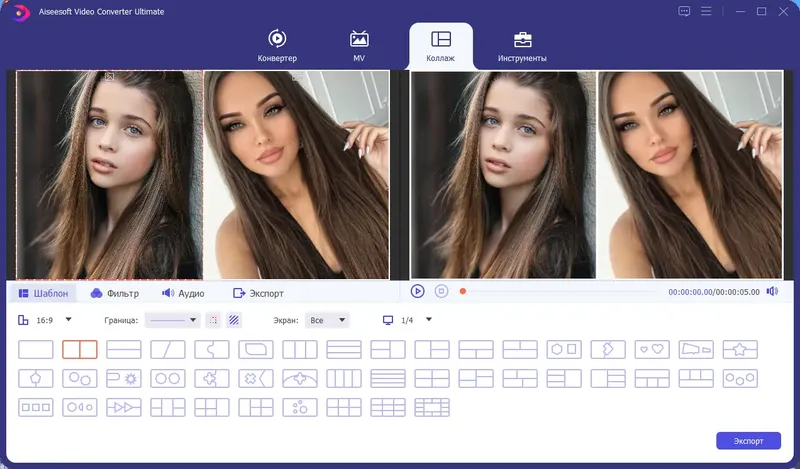Expand the 1/4 preview size dropdown
This screenshot has height=469, width=800.
(429, 320)
